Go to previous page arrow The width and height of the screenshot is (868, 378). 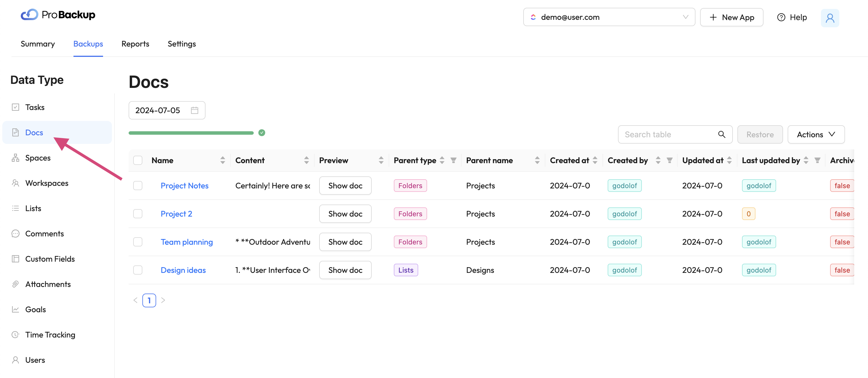(x=135, y=300)
